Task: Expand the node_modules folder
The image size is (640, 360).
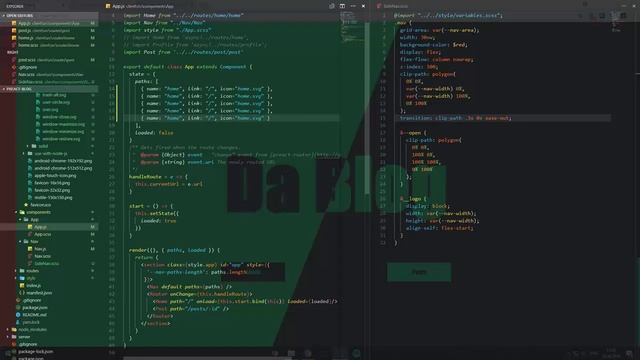Action: (32, 330)
